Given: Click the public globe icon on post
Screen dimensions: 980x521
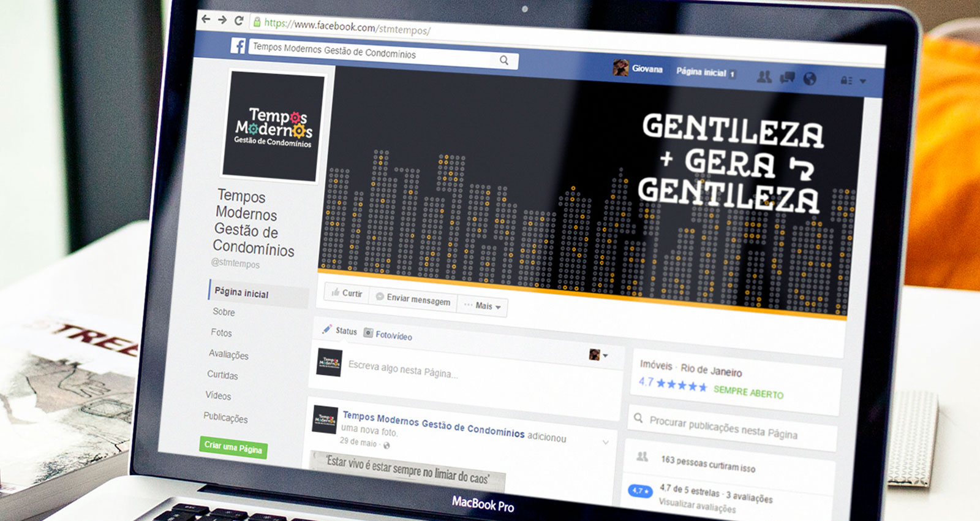Looking at the screenshot, I should tap(386, 445).
